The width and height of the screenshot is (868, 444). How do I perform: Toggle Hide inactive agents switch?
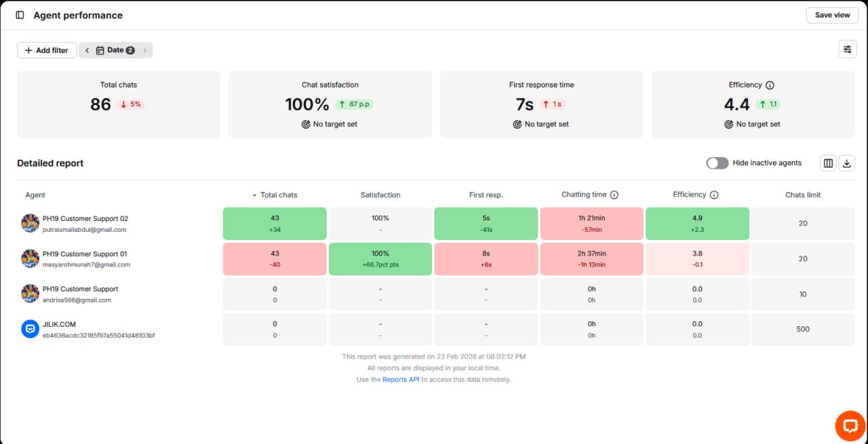click(717, 163)
